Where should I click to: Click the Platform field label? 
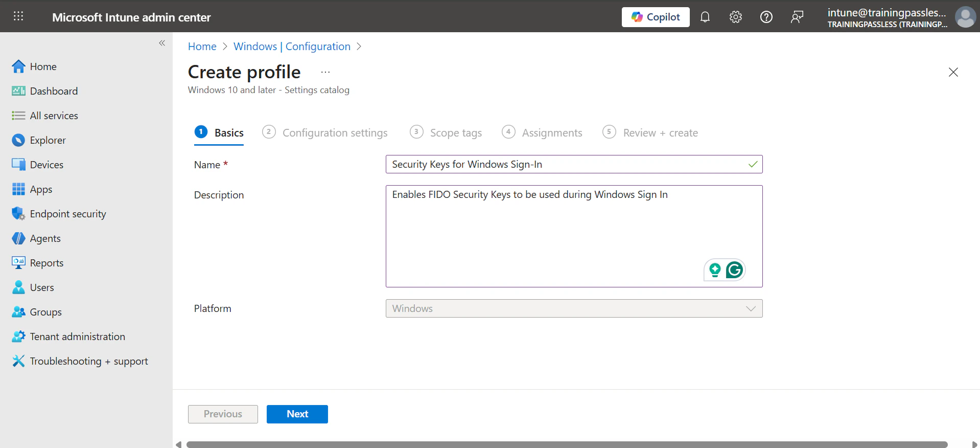point(213,308)
